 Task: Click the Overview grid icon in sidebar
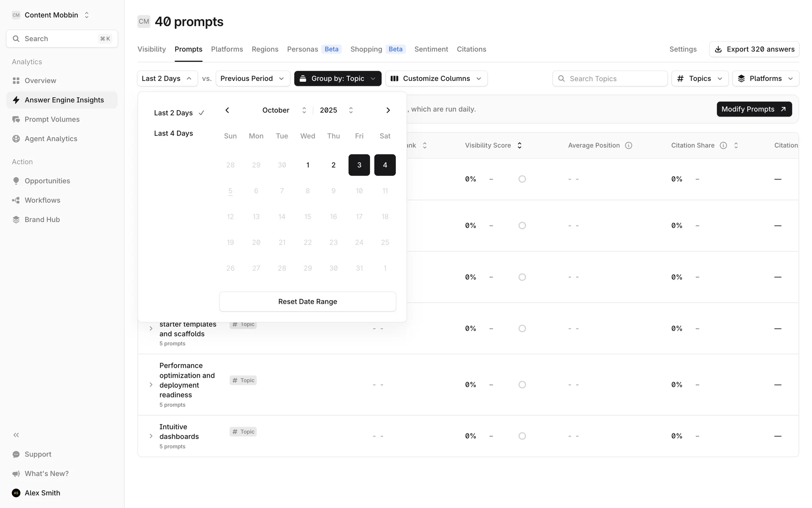(x=16, y=80)
